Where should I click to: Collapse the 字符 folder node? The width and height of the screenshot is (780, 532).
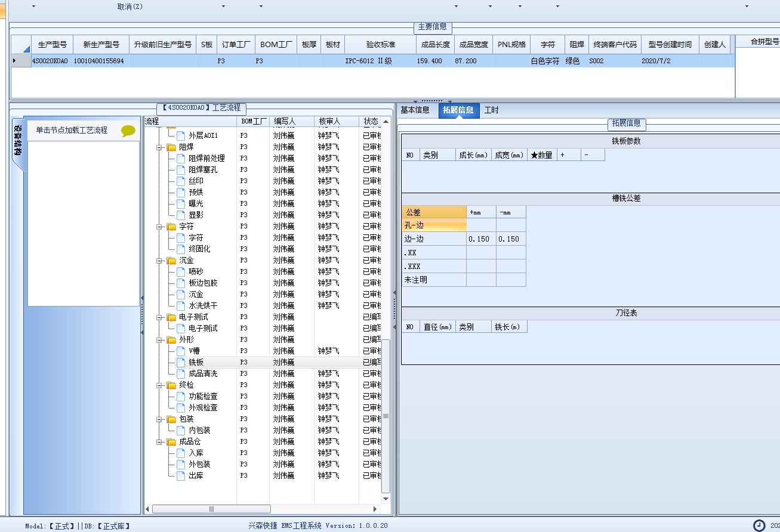click(160, 227)
